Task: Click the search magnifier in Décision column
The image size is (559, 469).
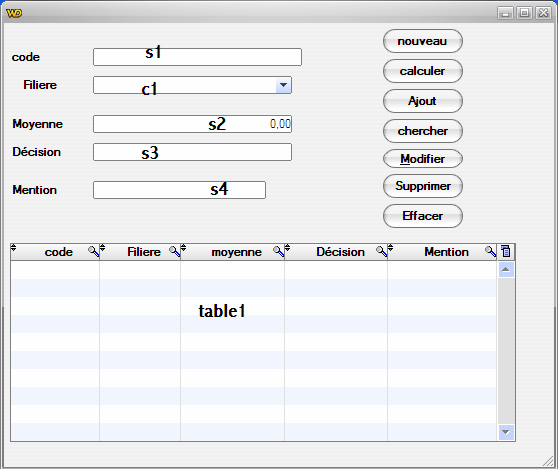Action: click(x=381, y=251)
